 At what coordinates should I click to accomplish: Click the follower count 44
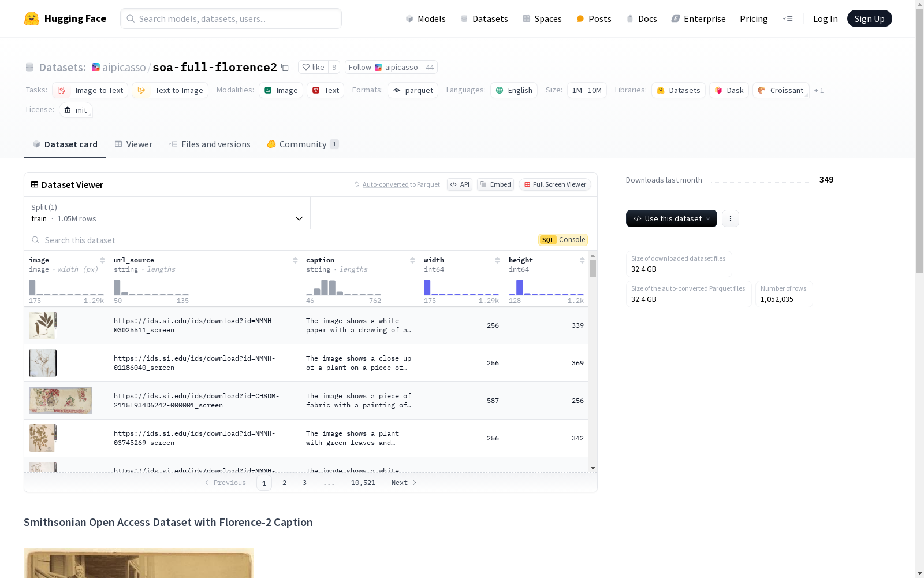click(x=430, y=67)
